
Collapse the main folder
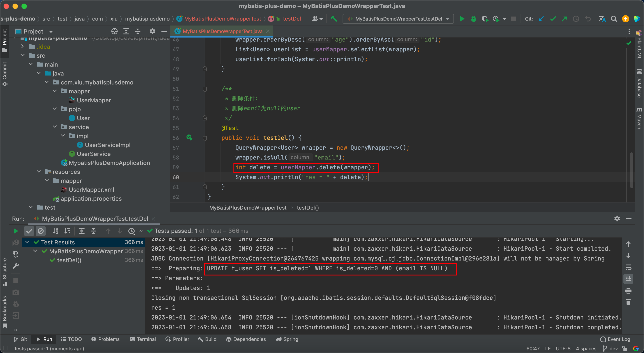(30, 64)
